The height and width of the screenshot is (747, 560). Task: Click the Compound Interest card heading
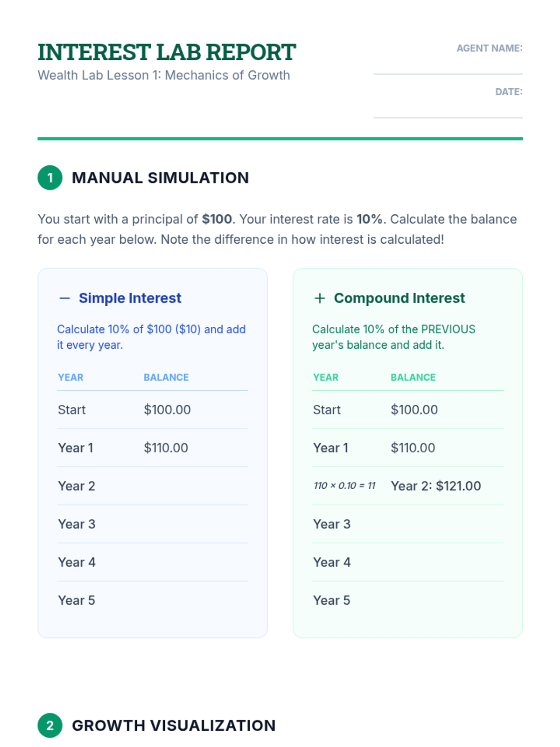pos(399,298)
